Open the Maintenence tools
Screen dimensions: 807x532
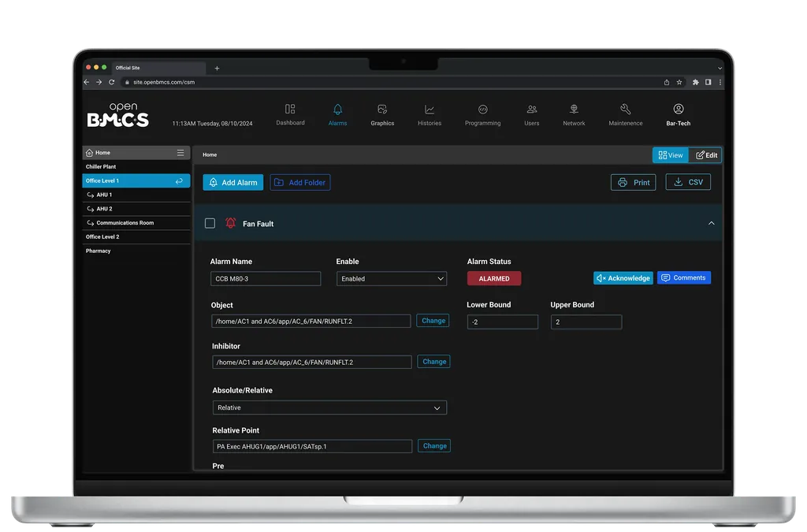(625, 115)
